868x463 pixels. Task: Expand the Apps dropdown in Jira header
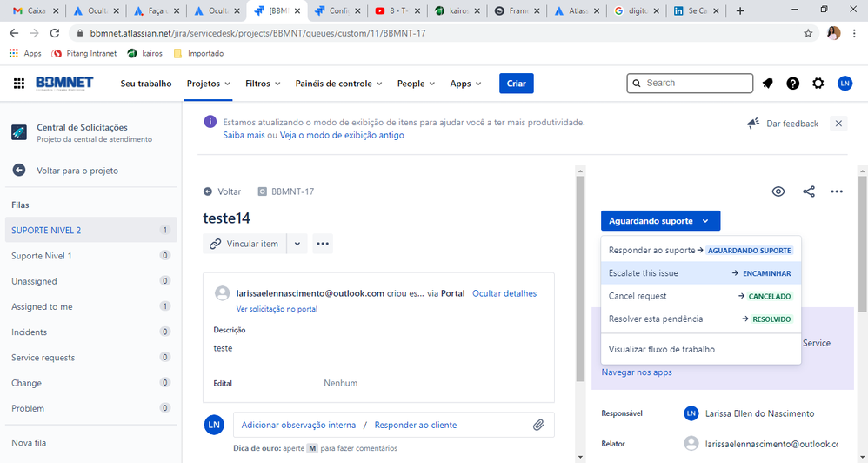[x=465, y=83]
